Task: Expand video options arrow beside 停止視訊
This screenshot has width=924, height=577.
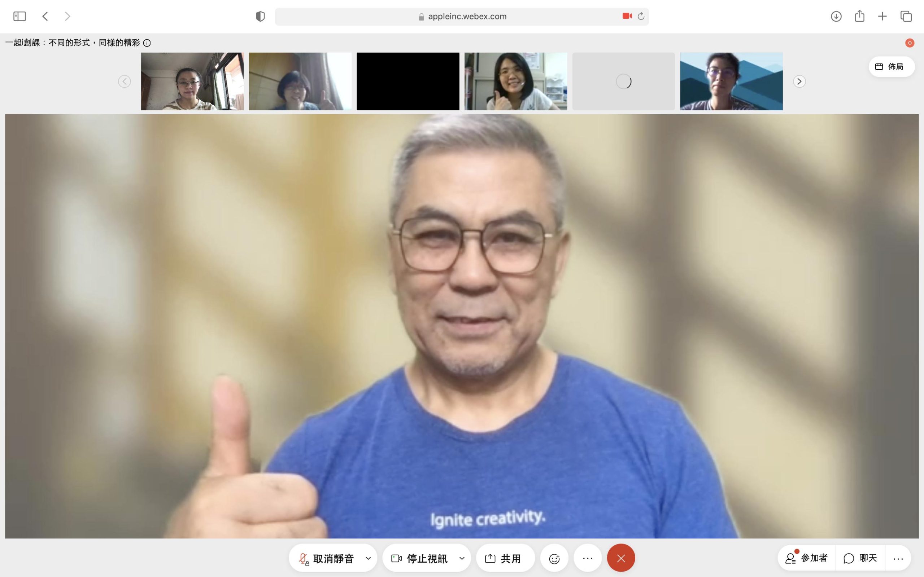Action: point(462,558)
